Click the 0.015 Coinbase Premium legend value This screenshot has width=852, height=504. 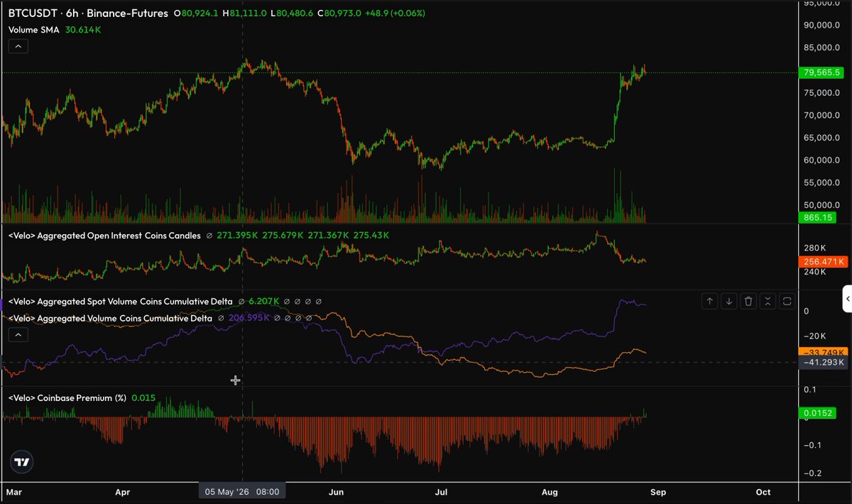[144, 398]
